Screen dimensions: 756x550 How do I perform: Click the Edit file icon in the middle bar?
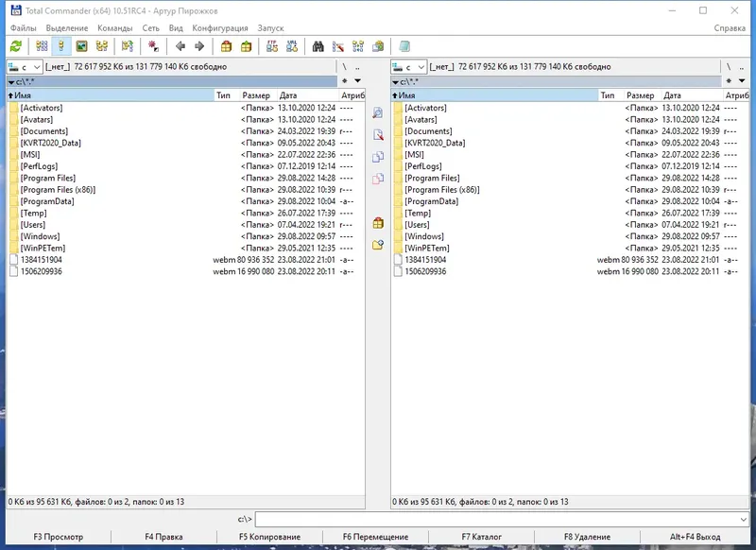378,135
